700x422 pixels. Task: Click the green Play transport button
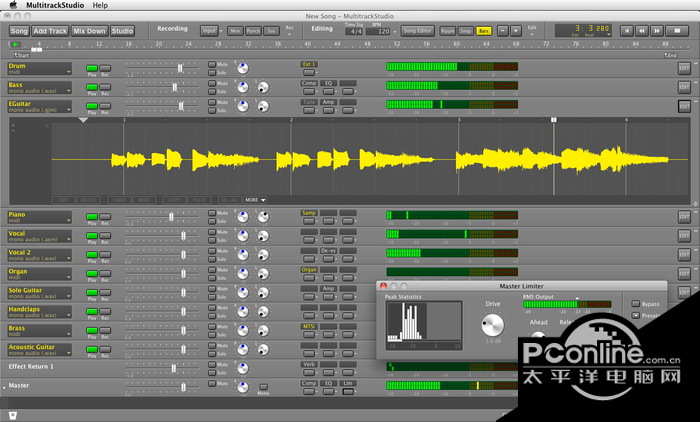(x=16, y=45)
